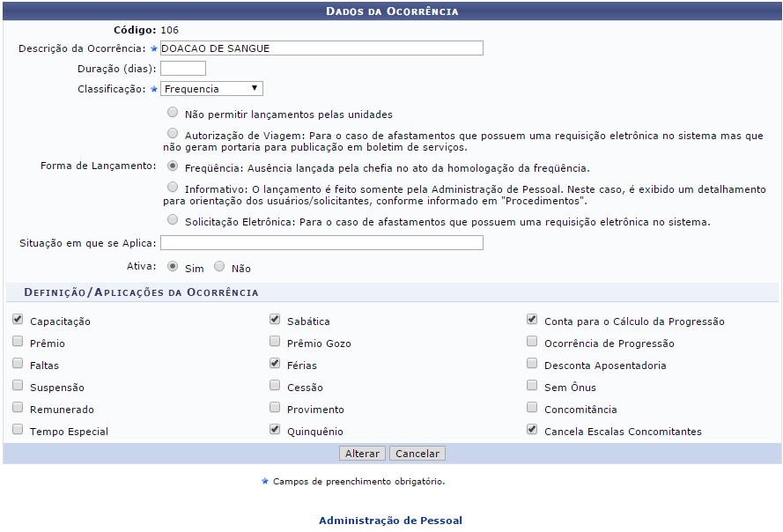
Task: Check the Prêmio checkbox
Action: pos(17,342)
